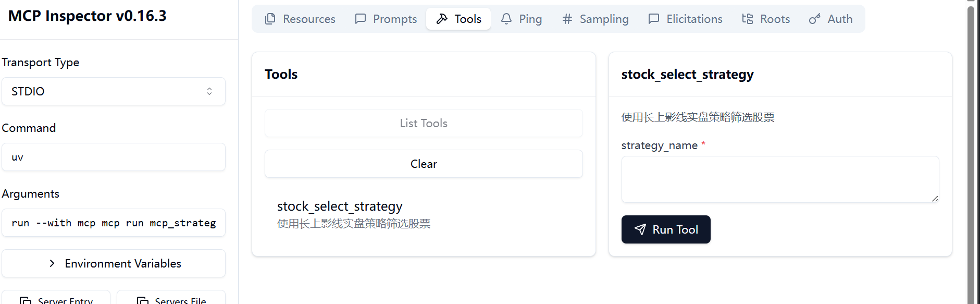Click the Arguments input field

pyautogui.click(x=114, y=223)
